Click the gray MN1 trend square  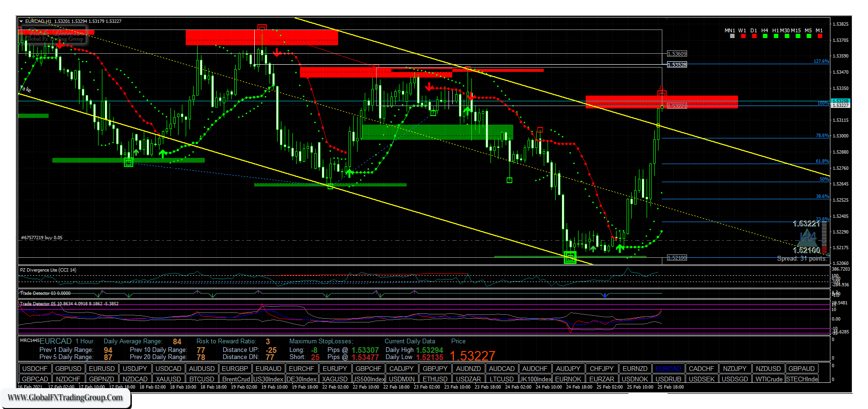coord(732,36)
